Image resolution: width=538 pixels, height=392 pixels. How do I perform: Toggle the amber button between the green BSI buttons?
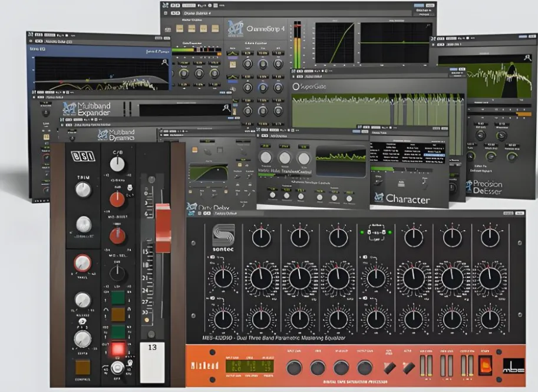pos(118,314)
